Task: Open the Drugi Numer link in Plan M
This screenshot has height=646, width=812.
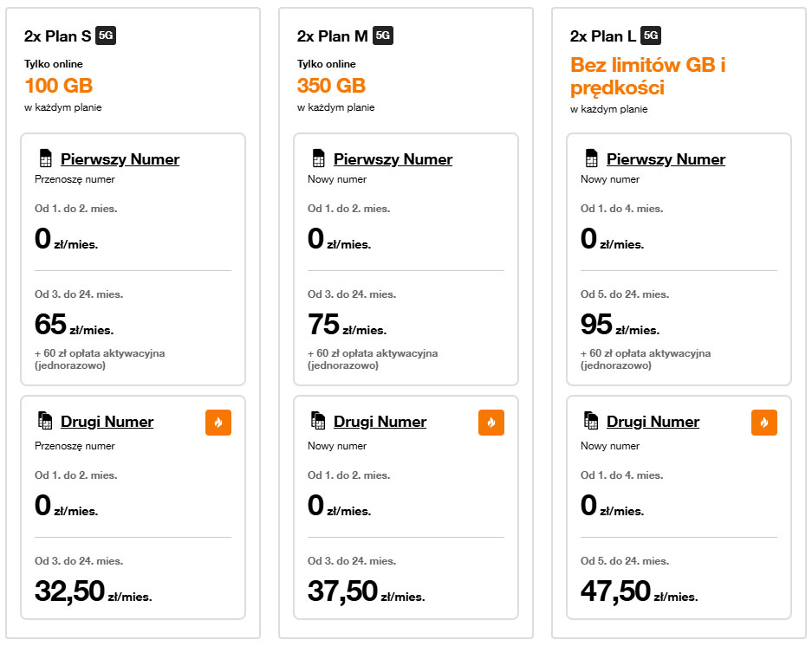Action: click(x=380, y=422)
